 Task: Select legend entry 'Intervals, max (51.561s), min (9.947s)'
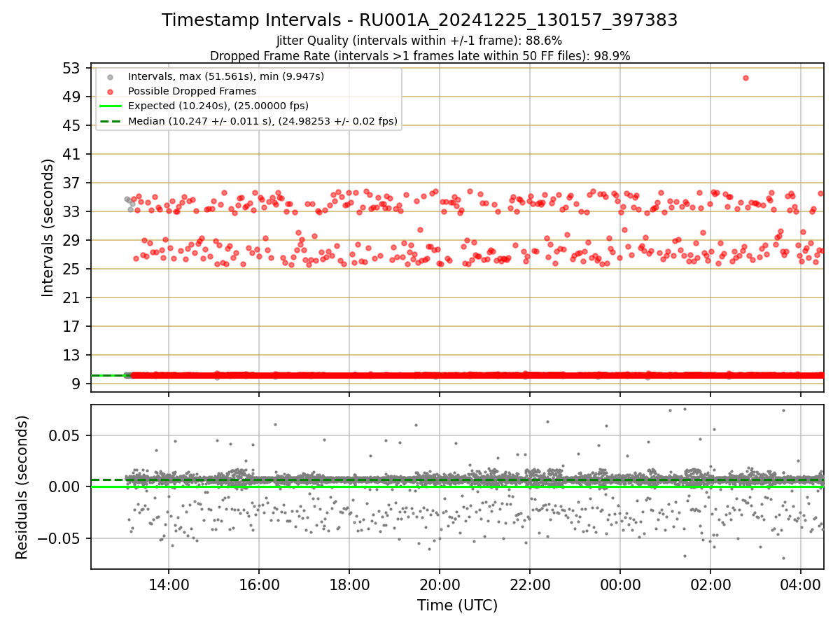pyautogui.click(x=226, y=76)
